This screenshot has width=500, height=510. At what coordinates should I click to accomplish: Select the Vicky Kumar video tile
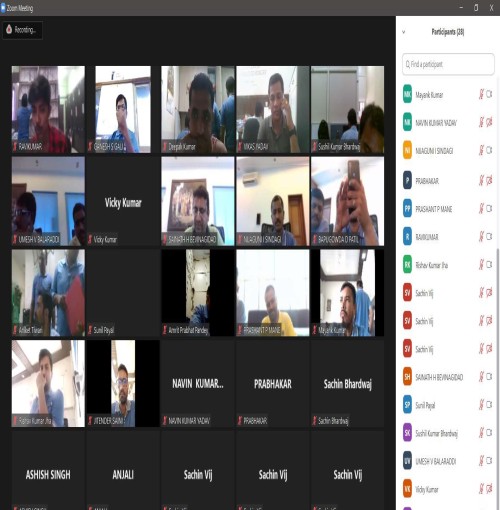tap(123, 202)
